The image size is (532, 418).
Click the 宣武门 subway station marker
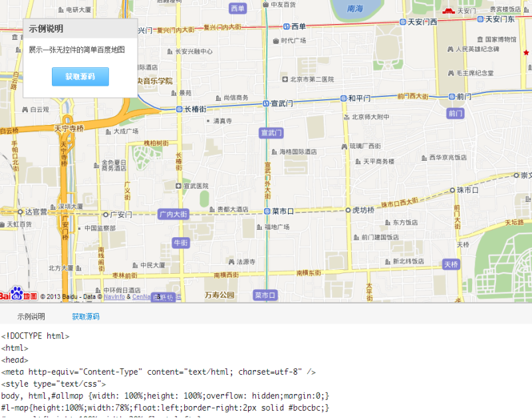[x=265, y=104]
